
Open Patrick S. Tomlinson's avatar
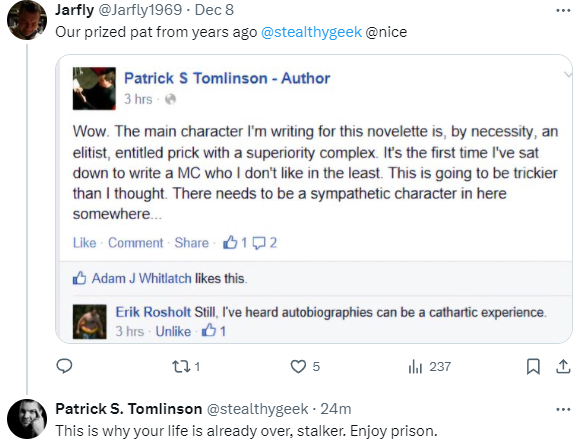pos(27,419)
